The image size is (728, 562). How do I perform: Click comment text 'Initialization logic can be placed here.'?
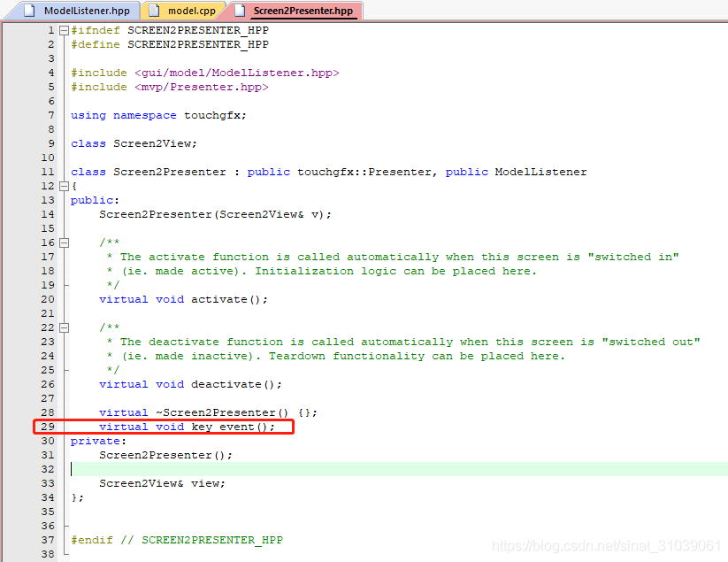pos(395,271)
